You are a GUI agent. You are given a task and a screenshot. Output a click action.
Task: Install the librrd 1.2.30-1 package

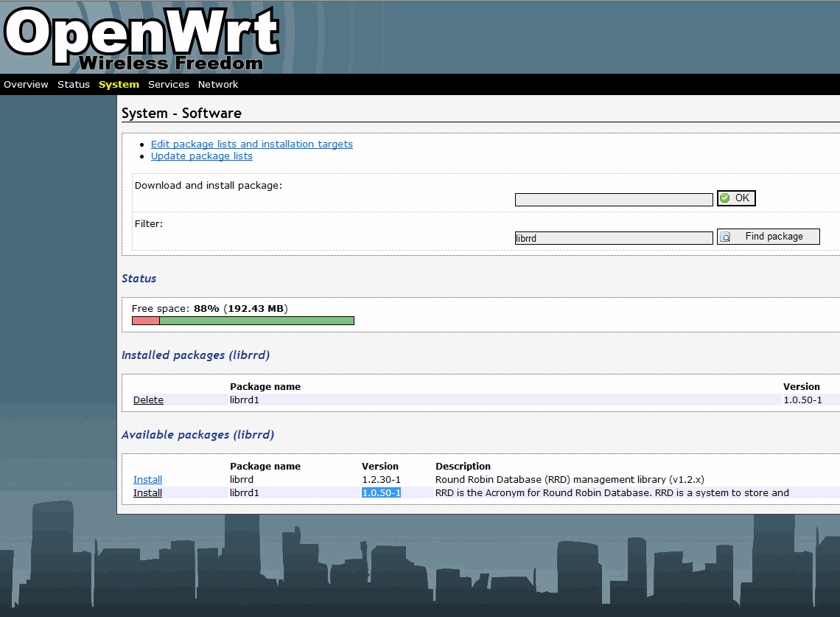click(x=147, y=480)
